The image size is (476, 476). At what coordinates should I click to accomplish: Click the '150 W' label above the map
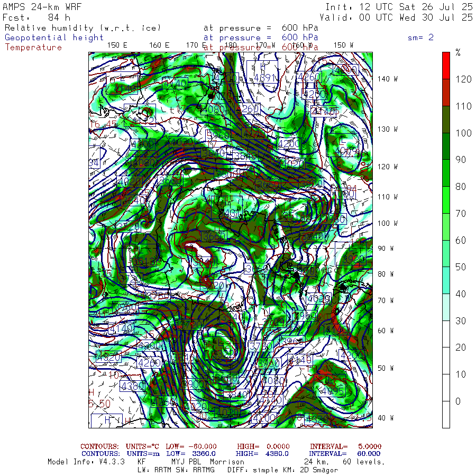(x=343, y=45)
